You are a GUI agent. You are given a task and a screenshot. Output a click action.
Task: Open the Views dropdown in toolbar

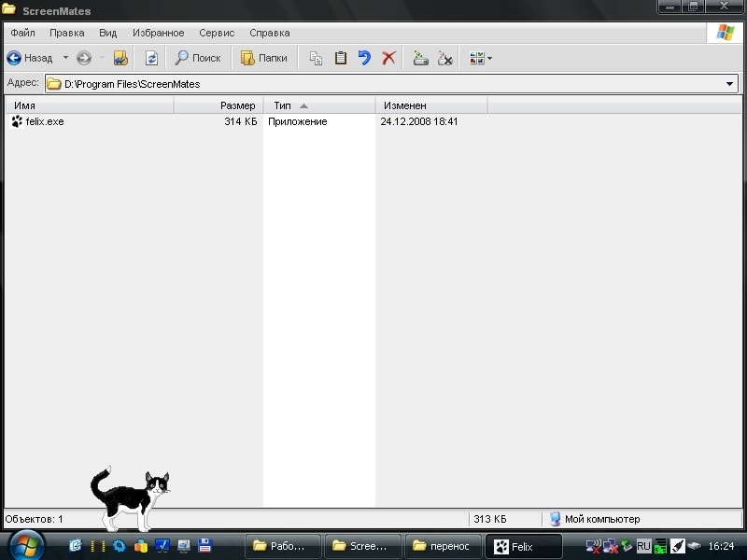[x=481, y=58]
